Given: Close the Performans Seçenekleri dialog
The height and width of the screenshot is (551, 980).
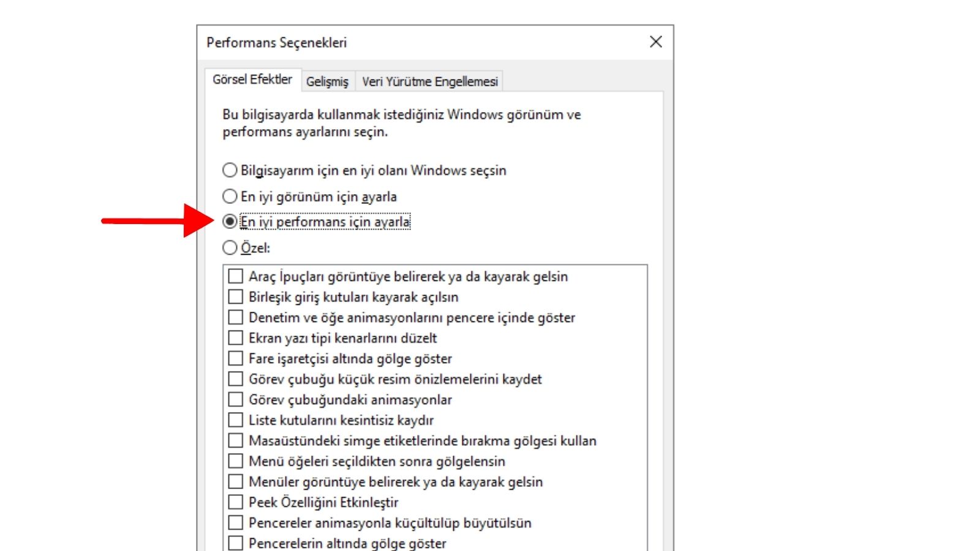Looking at the screenshot, I should pyautogui.click(x=655, y=42).
